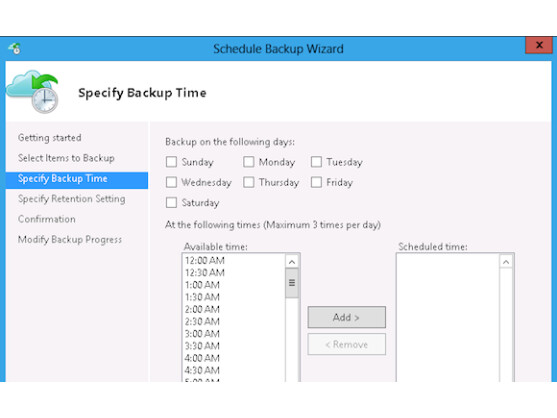
Task: Pick 2:30 AM in Available time
Action: pyautogui.click(x=202, y=321)
